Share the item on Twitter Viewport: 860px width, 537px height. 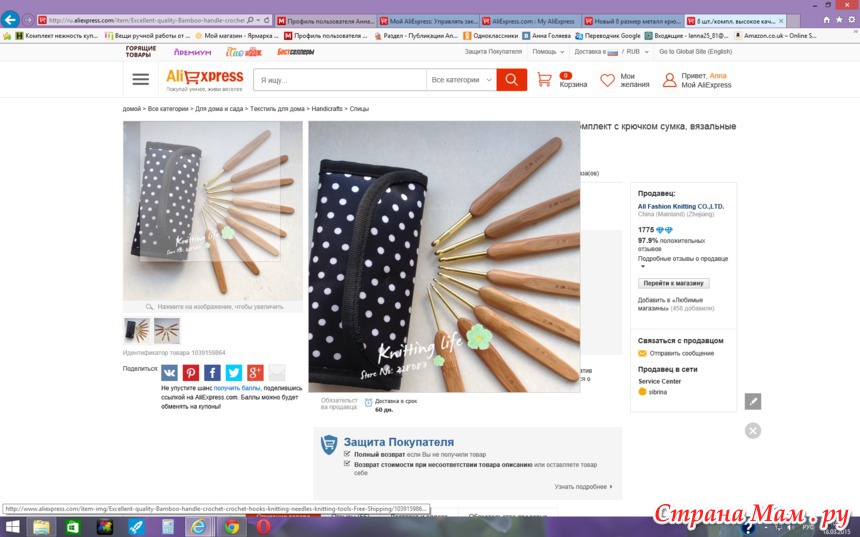(x=234, y=372)
